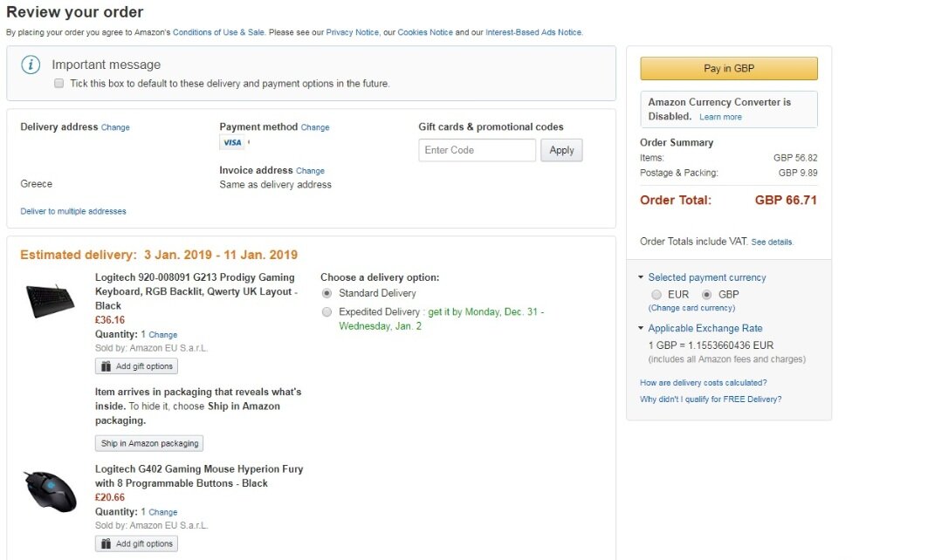The width and height of the screenshot is (928, 560).
Task: Click the Apply promotional code button
Action: pyautogui.click(x=561, y=150)
